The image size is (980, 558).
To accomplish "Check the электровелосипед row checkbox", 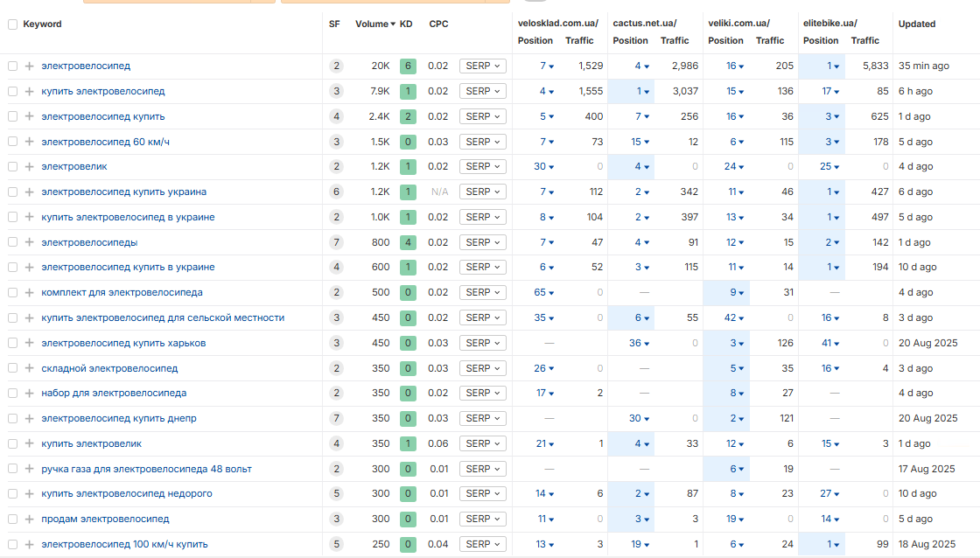I will point(12,66).
